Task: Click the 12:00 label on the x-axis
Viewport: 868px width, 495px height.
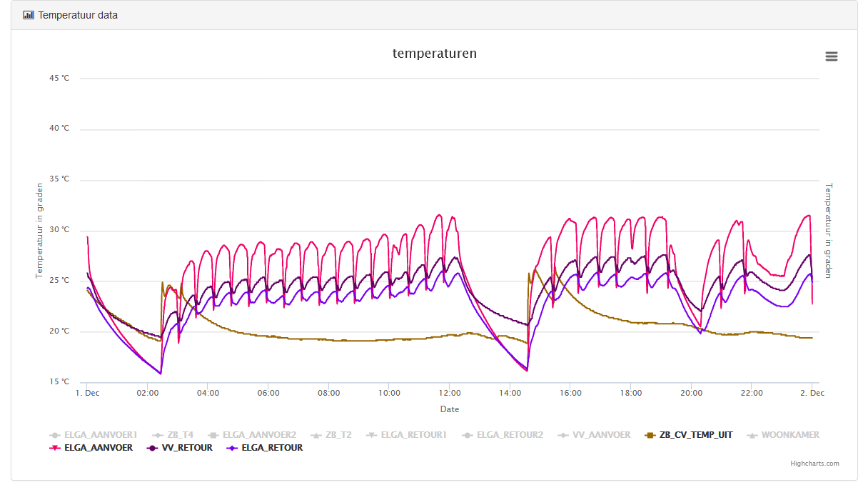Action: pyautogui.click(x=449, y=393)
